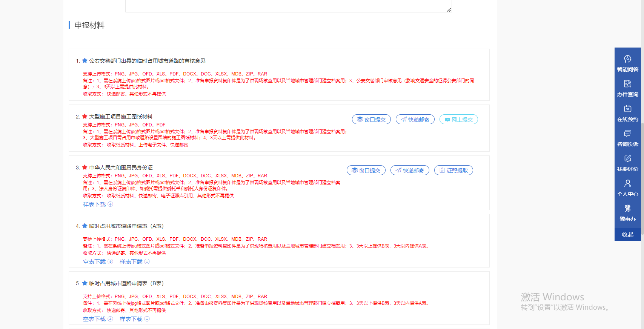This screenshot has width=644, height=329.
Task: Click 窗口提交 for 大型施工项目施工图纸材料
Action: click(371, 120)
